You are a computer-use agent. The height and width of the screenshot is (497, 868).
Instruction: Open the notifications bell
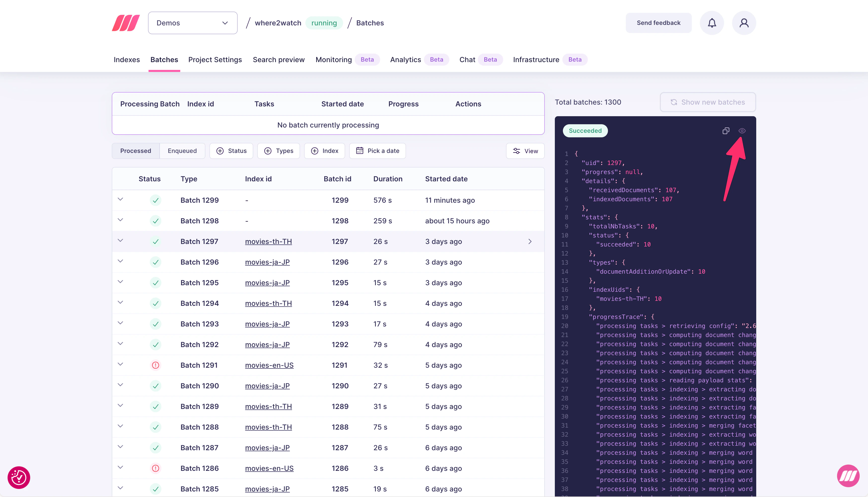(712, 23)
